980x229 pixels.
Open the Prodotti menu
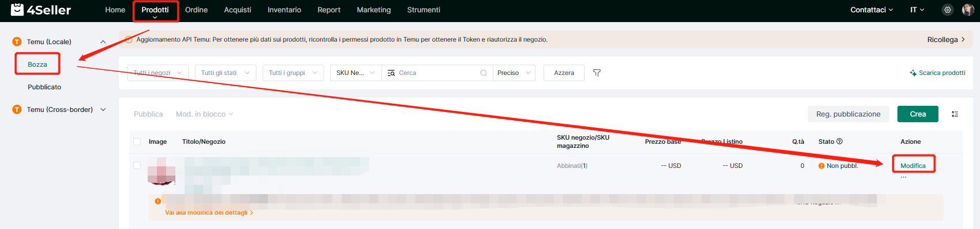point(155,10)
